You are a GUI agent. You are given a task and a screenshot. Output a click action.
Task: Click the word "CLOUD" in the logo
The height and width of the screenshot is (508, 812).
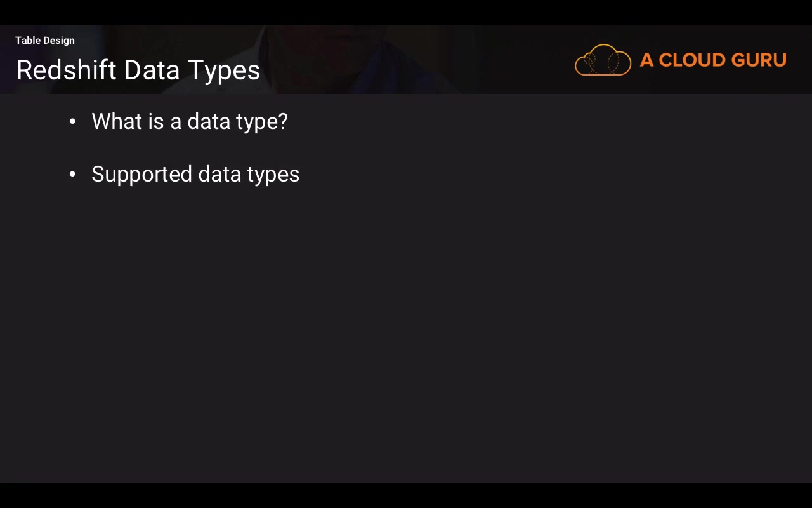point(692,60)
